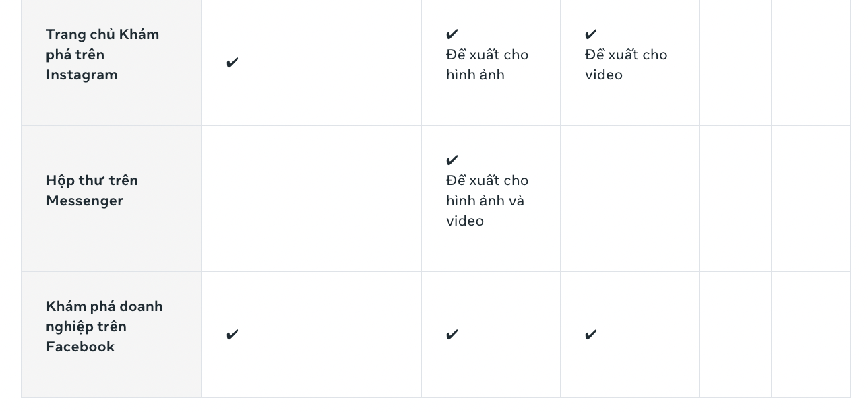
Task: Click the last checkmark in the Facebook business row
Action: click(x=591, y=335)
